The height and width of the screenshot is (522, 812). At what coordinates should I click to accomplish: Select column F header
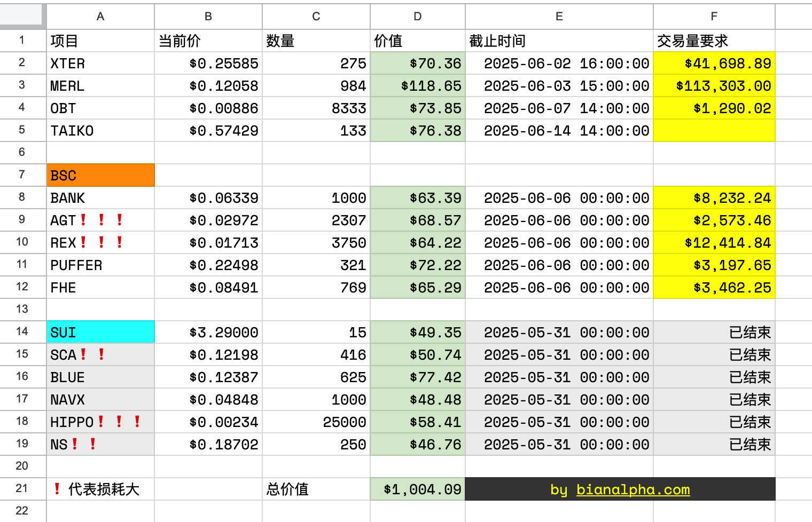[x=714, y=16]
